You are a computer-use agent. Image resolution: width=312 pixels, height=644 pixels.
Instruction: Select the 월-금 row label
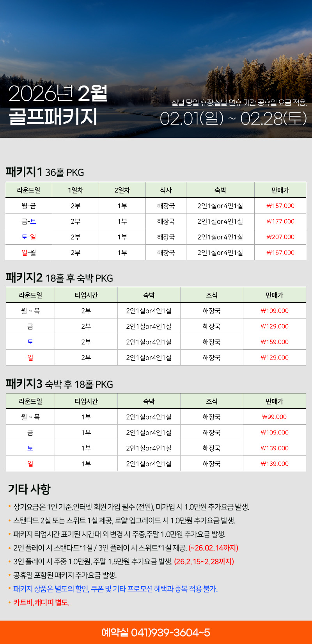28,206
